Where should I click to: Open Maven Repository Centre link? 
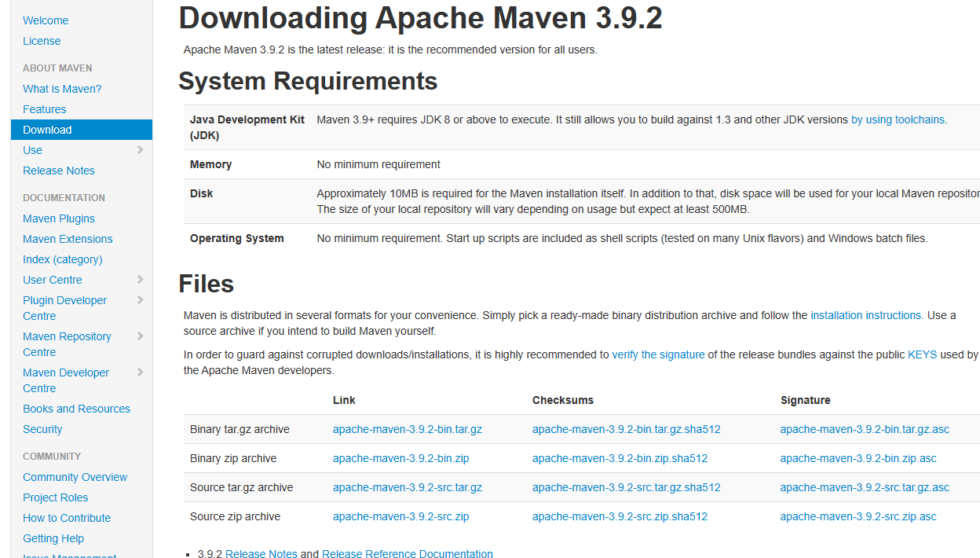(67, 344)
